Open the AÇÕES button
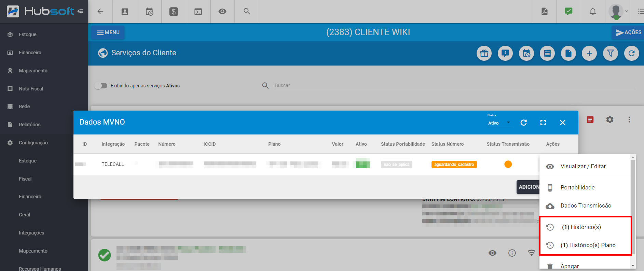This screenshot has height=271, width=644. click(628, 32)
